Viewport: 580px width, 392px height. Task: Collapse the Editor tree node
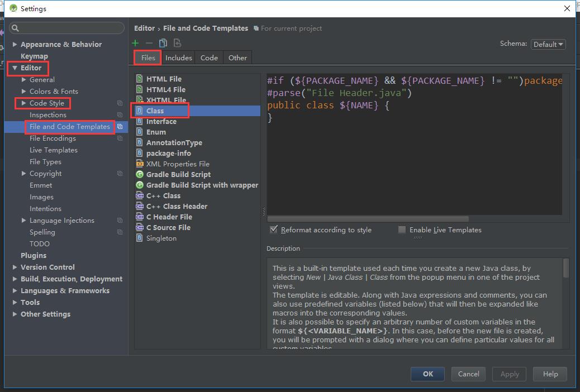[x=15, y=68]
